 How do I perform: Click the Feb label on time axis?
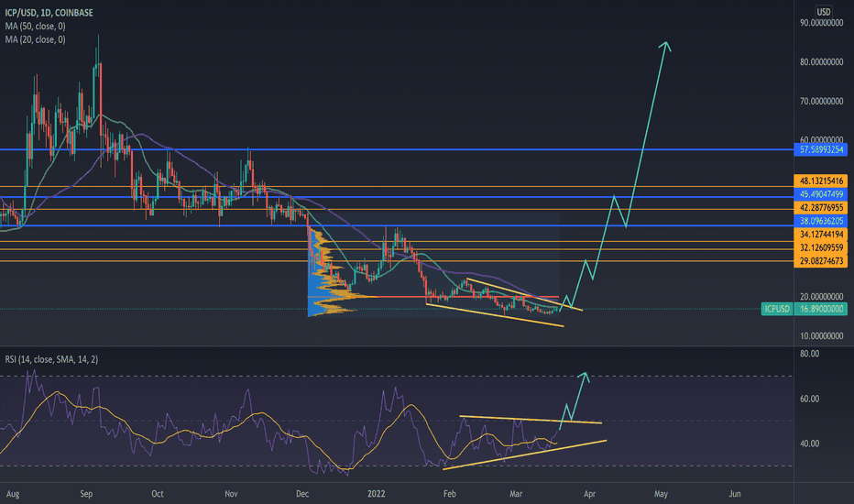449,494
